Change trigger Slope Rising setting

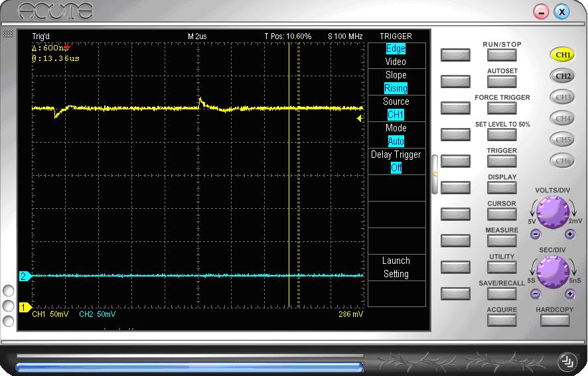(x=396, y=88)
